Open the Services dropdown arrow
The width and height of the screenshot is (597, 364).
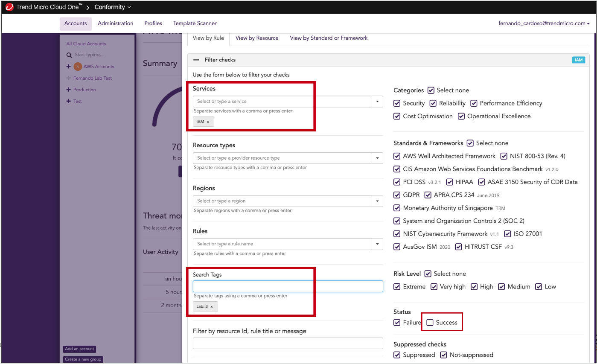[x=377, y=102]
